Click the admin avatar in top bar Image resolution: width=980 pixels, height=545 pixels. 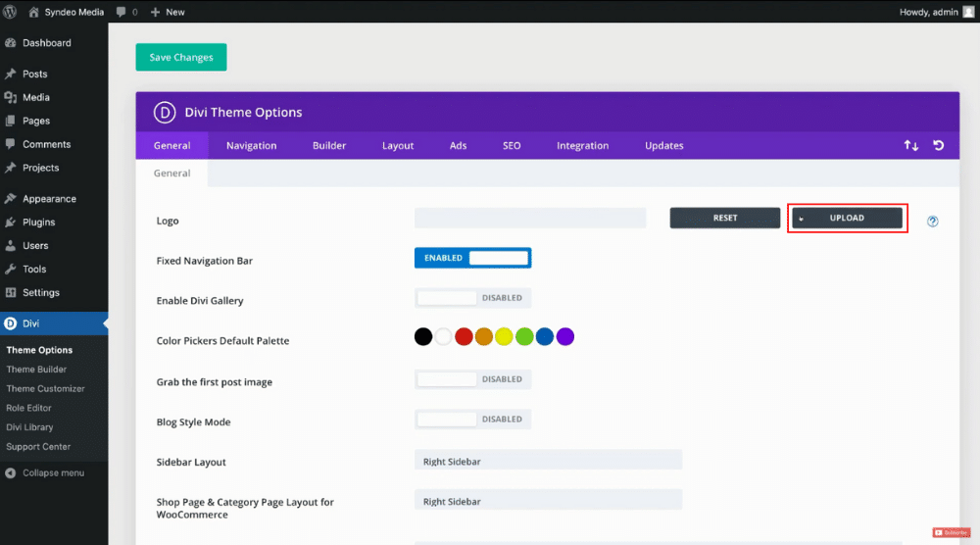pos(968,12)
